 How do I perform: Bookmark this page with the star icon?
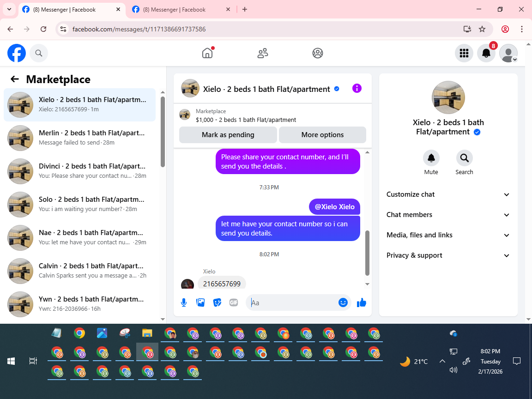pos(482,29)
